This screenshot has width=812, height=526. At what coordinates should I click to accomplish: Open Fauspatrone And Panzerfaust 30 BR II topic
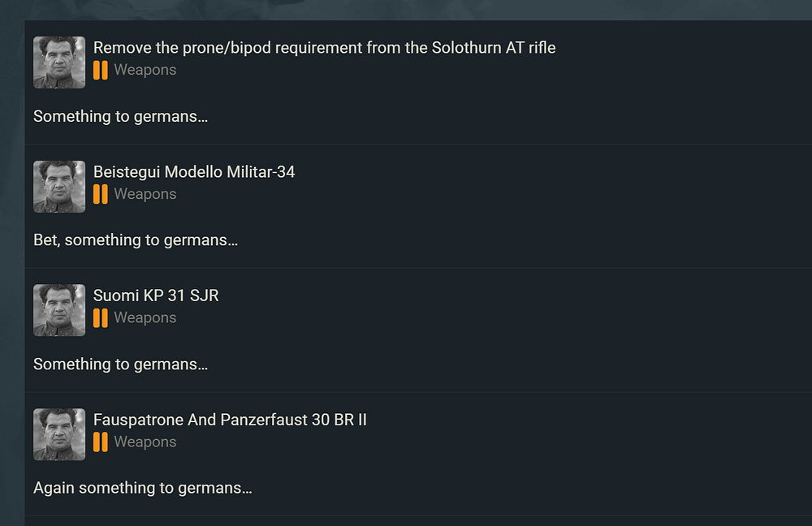pyautogui.click(x=230, y=420)
